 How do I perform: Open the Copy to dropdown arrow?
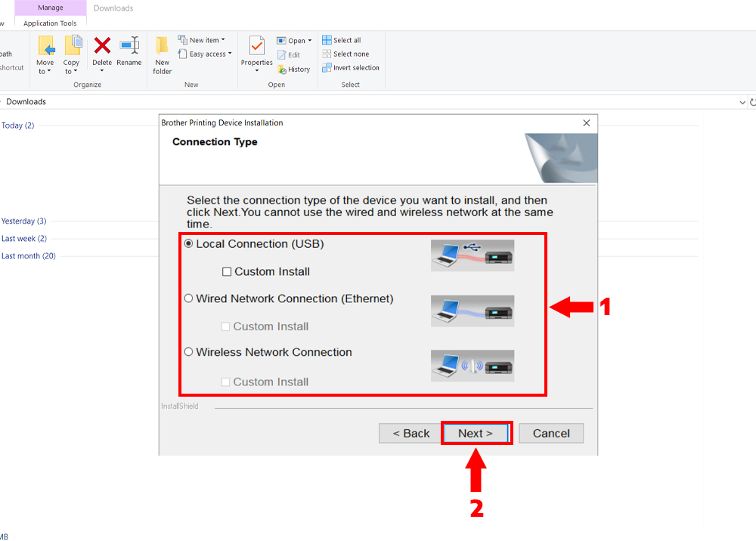click(75, 71)
